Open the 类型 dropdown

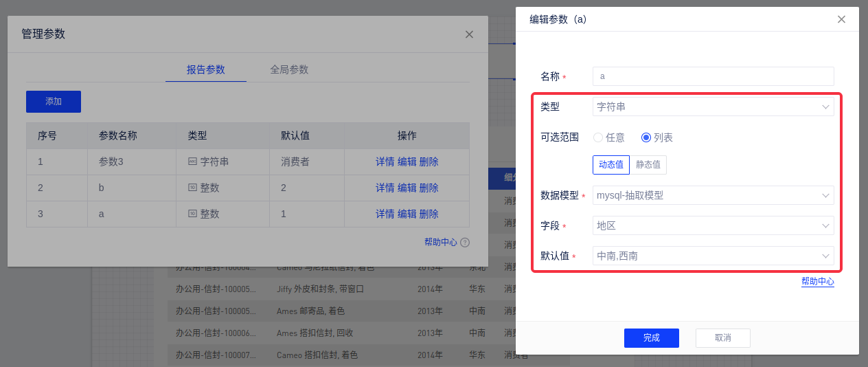coord(713,107)
